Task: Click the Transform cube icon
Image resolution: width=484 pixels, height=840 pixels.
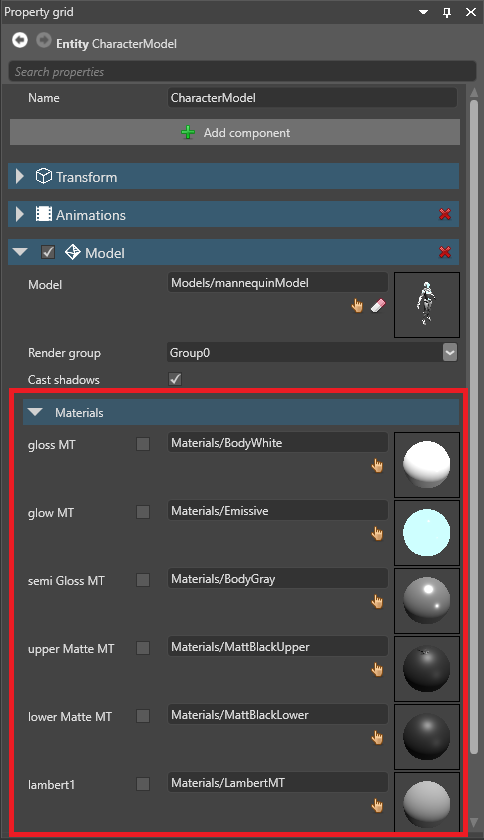Action: coord(43,176)
